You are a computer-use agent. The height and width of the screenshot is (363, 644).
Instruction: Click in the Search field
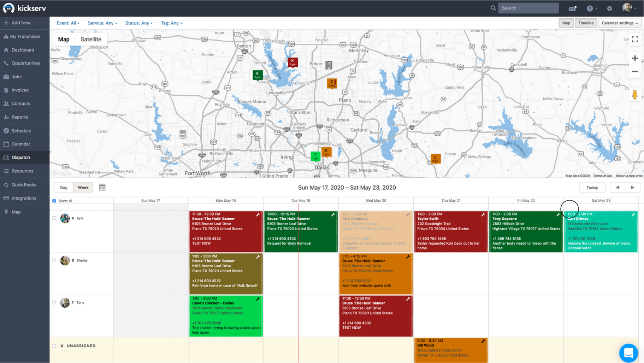pos(528,8)
